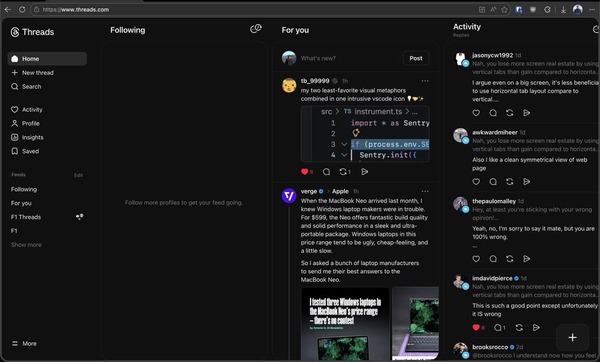The height and width of the screenshot is (362, 600).
Task: Open the More menu
Action: click(x=24, y=343)
